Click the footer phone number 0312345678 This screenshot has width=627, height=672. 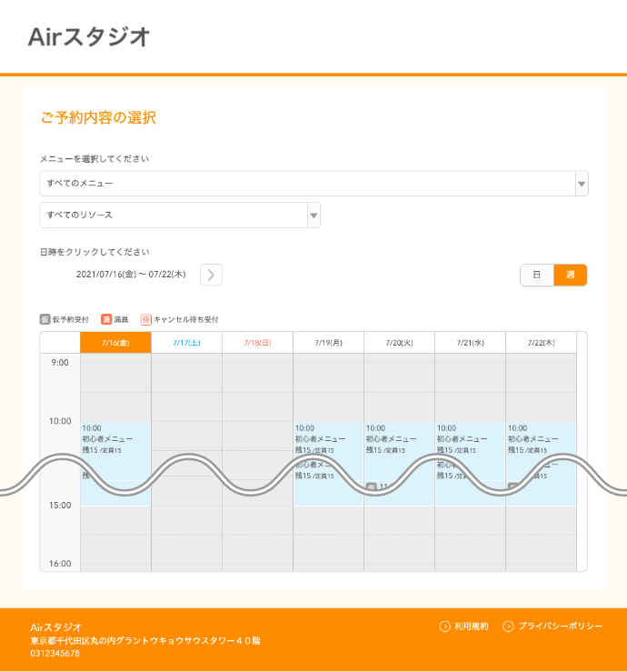click(55, 654)
